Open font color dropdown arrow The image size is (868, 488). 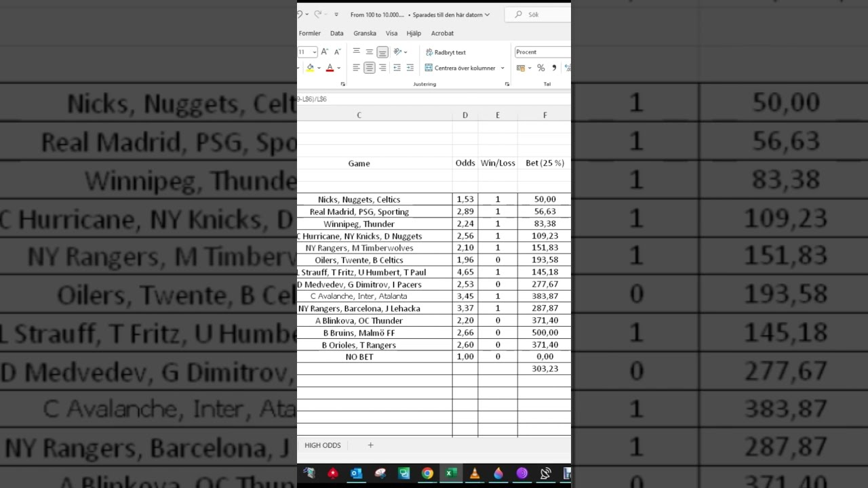click(x=338, y=68)
